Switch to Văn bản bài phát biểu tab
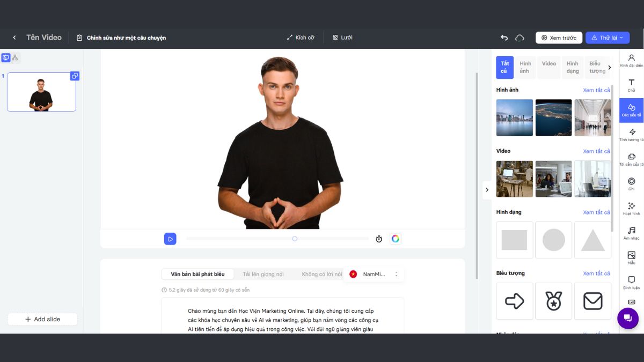The width and height of the screenshot is (644, 362). (x=197, y=274)
